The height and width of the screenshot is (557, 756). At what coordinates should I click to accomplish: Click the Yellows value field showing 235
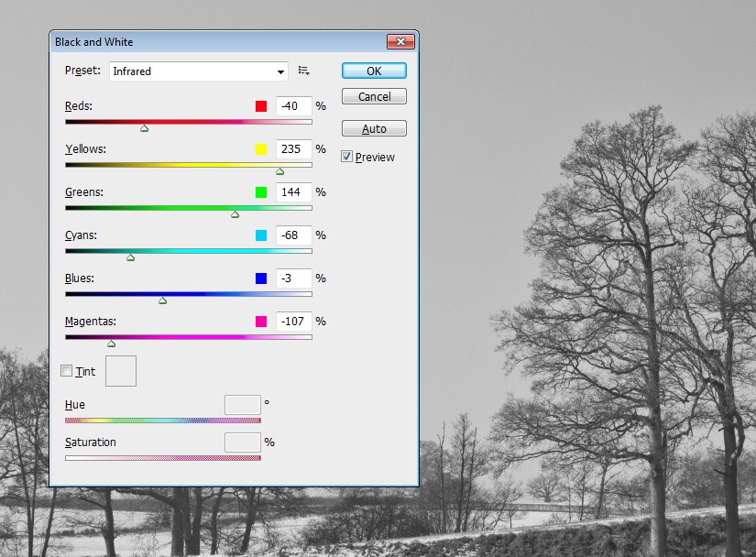(x=293, y=149)
